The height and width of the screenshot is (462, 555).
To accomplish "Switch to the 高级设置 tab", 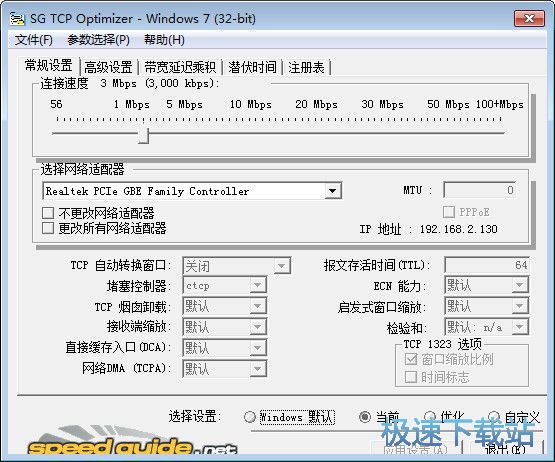I will 108,67.
